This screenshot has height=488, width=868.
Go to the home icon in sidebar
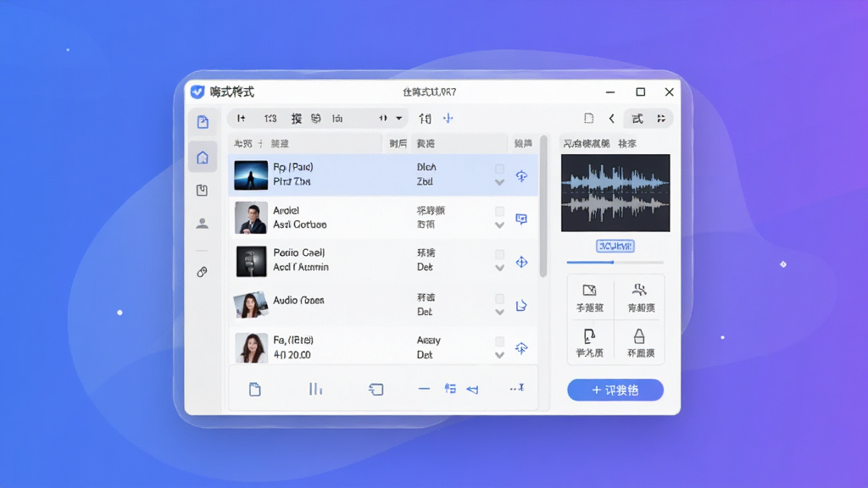203,158
